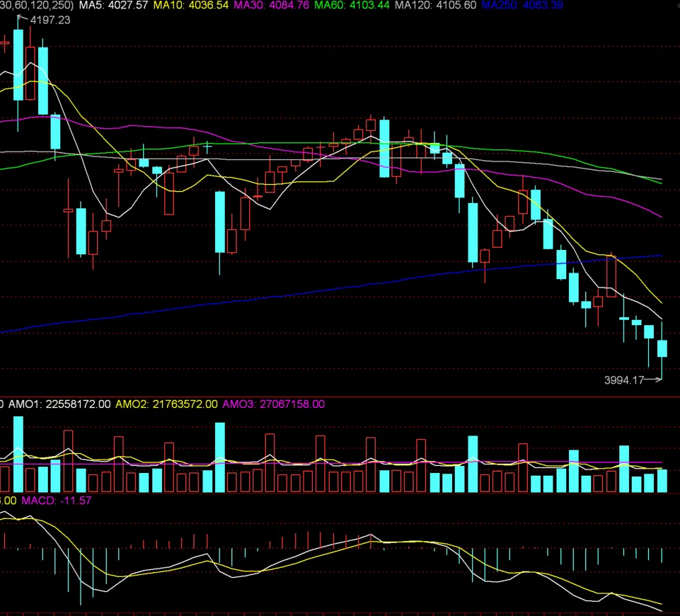
Task: Click the MA30: 4084.76 indicator label
Action: pos(272,5)
